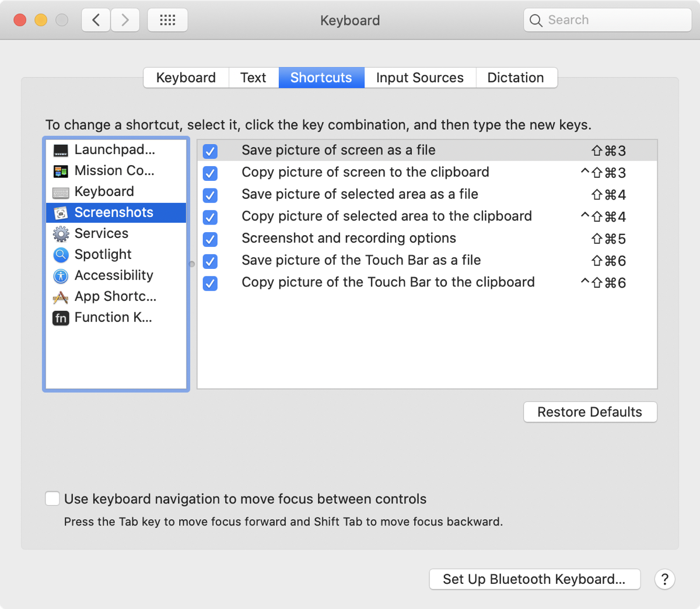Click the Restore Defaults button
The height and width of the screenshot is (609, 700).
coord(590,412)
